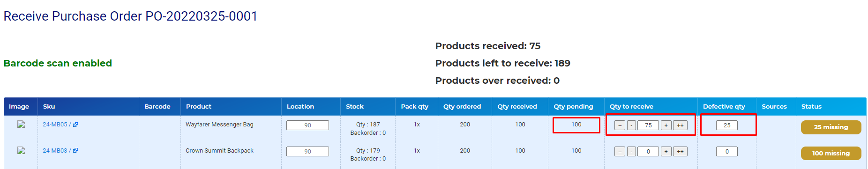This screenshot has height=169, width=868.
Task: Click single minus in Crown Summit Backpack row
Action: [631, 152]
